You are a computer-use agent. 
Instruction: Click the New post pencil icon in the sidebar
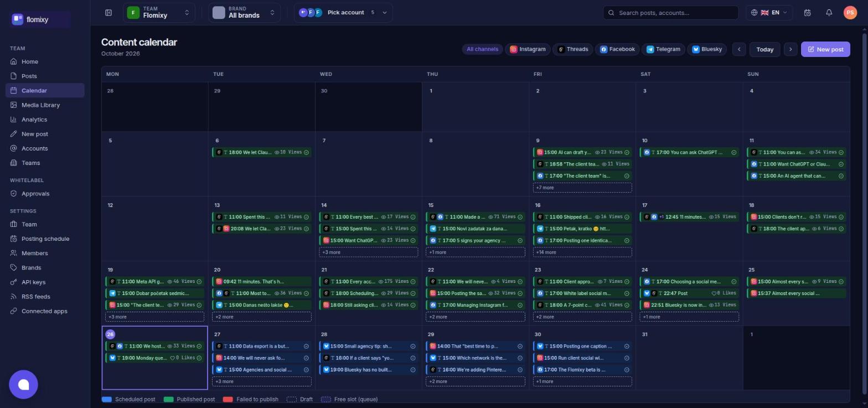tap(14, 134)
